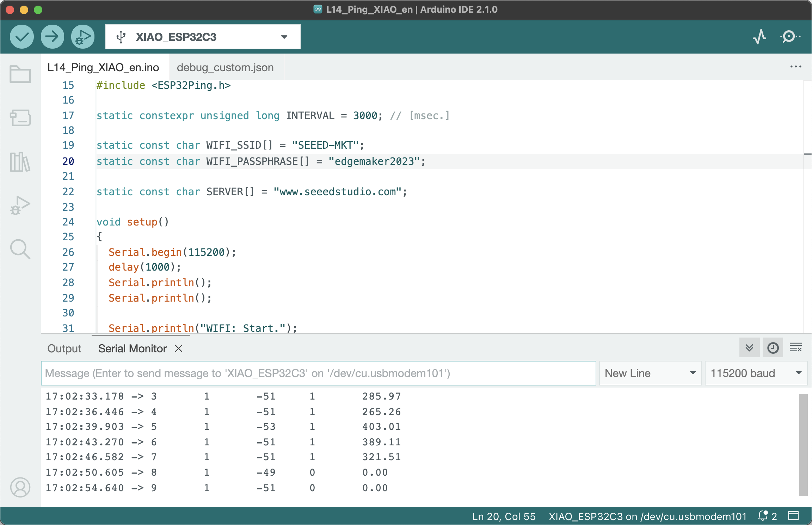
Task: Click the Serial Monitor vertical scrollbar
Action: (803, 445)
